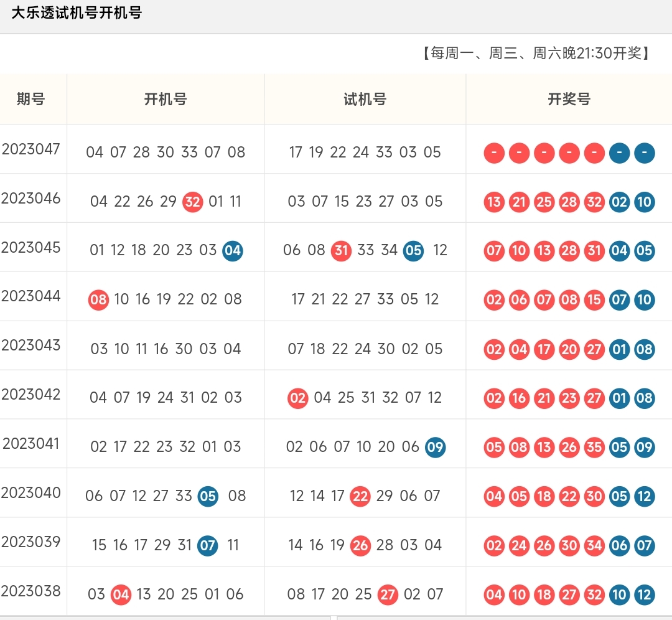Click 2023041 开机号 02 17 22 23 32 01 03
Screen dimensions: 672x620
(x=166, y=447)
